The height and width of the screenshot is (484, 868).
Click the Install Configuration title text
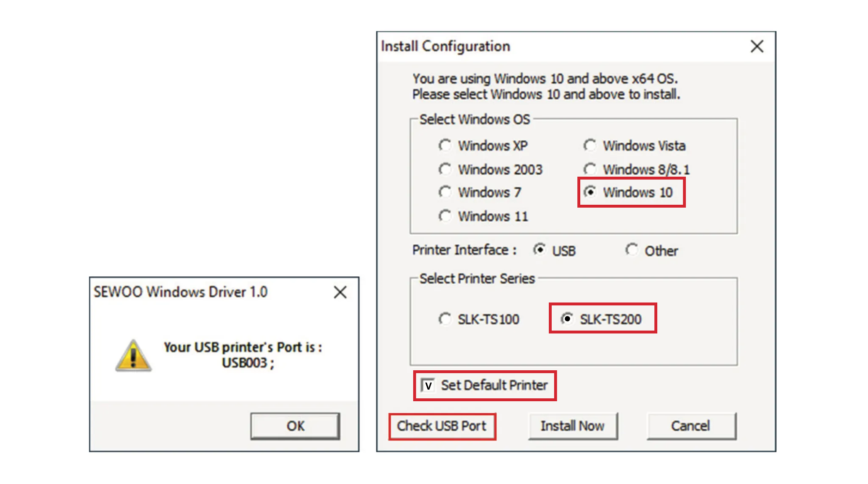(446, 46)
